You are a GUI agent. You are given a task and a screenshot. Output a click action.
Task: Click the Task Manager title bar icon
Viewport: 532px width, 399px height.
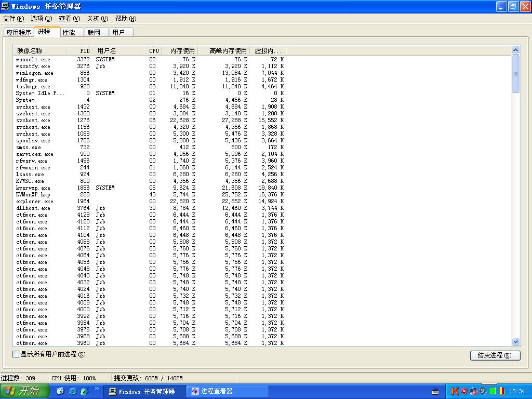click(x=5, y=6)
